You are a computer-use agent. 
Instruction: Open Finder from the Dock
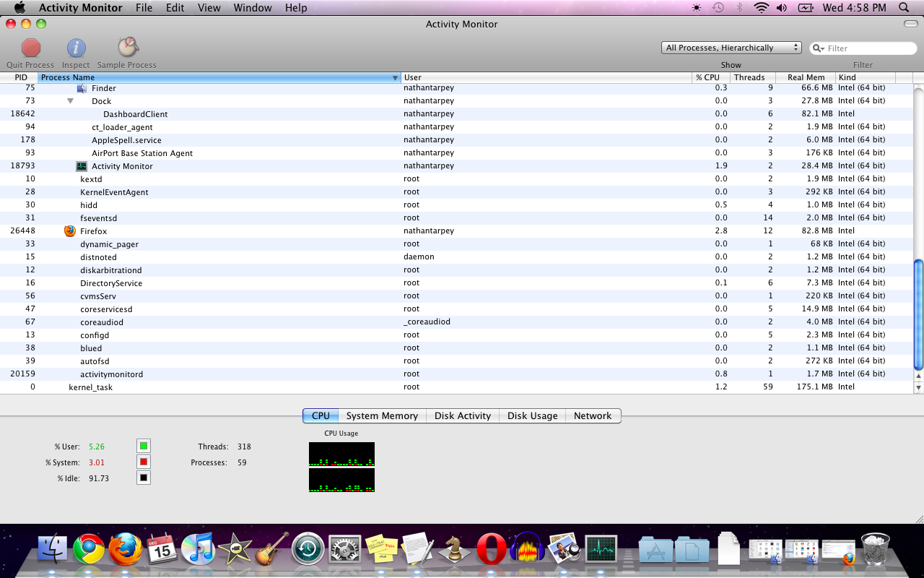click(52, 550)
